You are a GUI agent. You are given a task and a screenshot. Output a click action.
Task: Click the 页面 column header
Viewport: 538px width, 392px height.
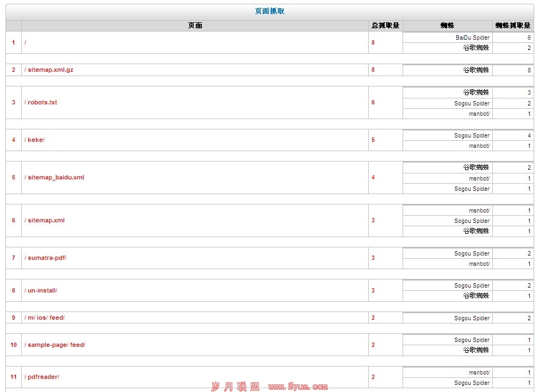coord(195,26)
